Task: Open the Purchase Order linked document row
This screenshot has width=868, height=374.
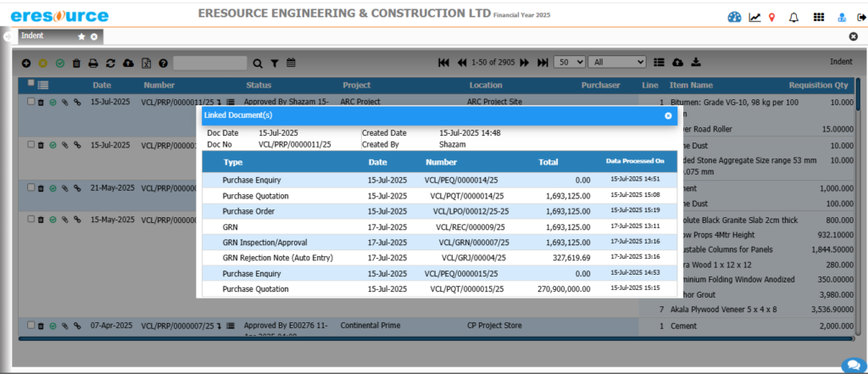Action: pyautogui.click(x=250, y=211)
